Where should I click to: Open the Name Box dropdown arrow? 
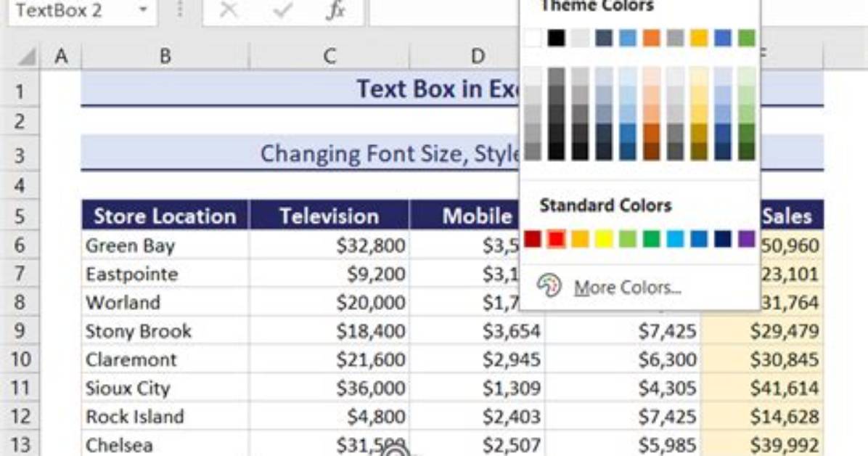(x=144, y=10)
